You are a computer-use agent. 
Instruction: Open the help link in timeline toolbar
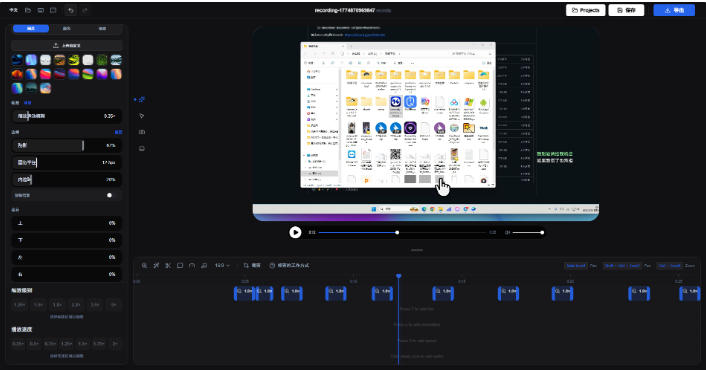tap(289, 266)
